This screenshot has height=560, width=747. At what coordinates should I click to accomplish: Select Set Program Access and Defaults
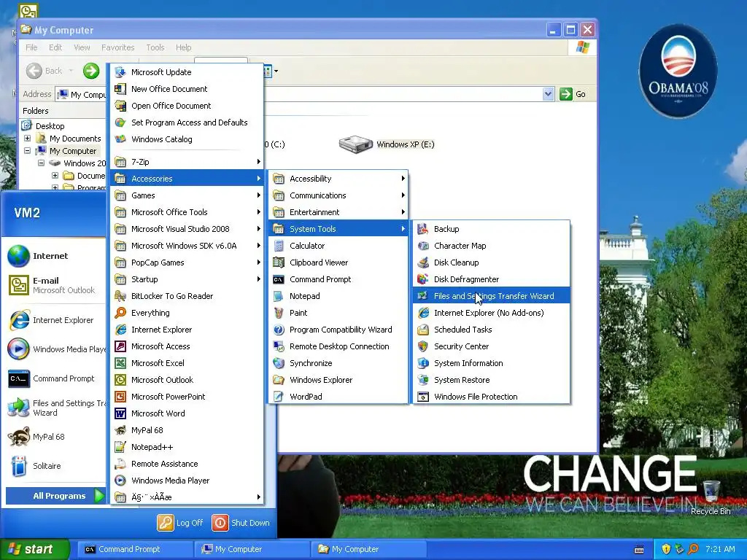(187, 122)
